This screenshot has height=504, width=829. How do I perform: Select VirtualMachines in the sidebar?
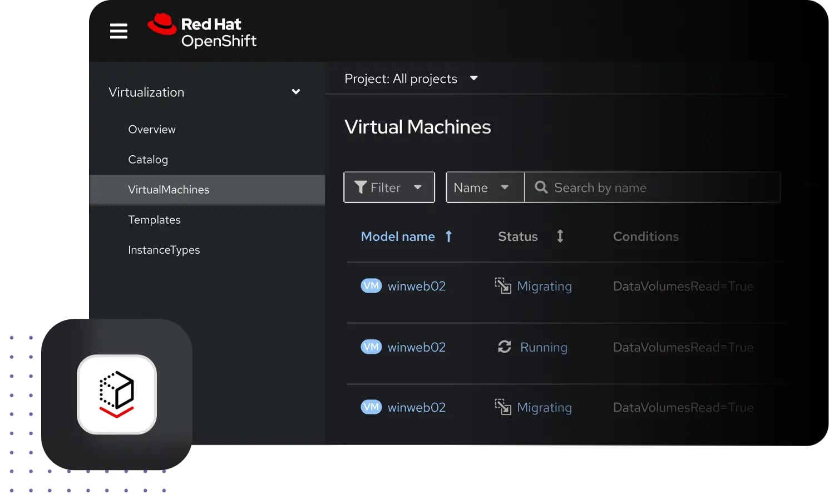(x=207, y=190)
